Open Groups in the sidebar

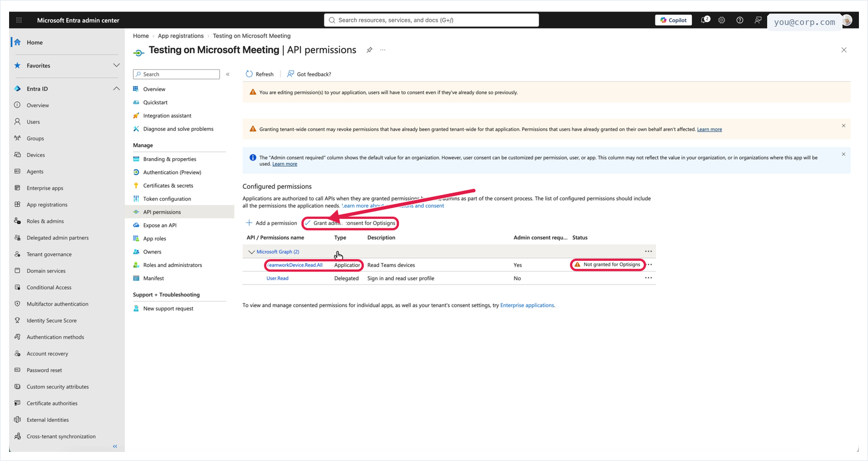(35, 138)
